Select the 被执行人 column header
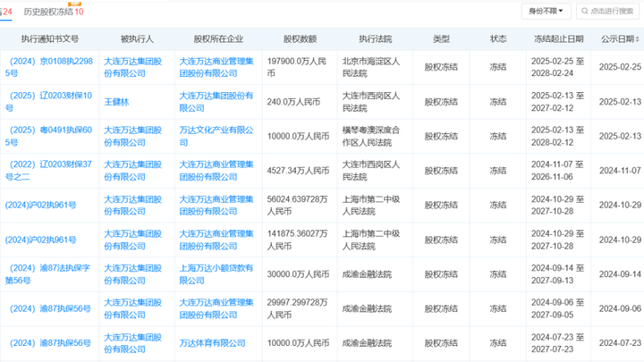 (x=137, y=39)
